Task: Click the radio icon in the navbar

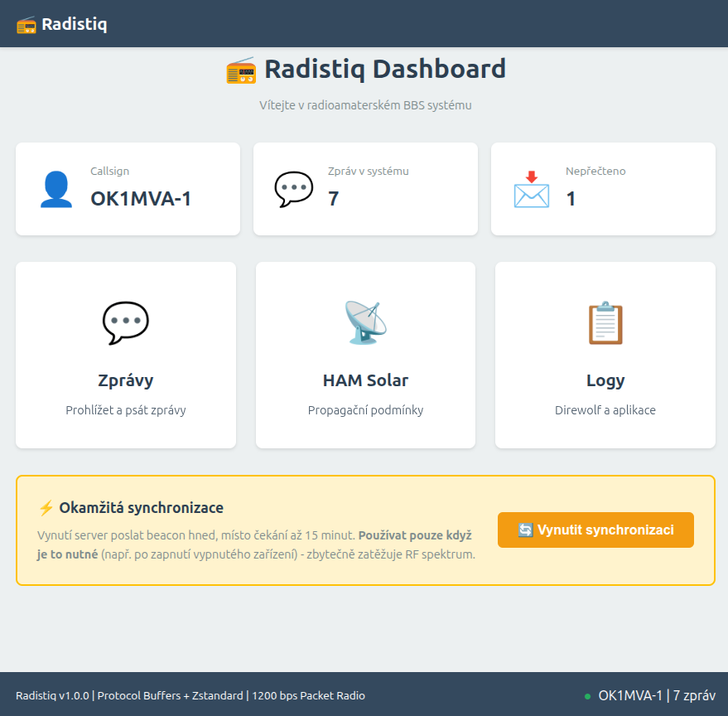Action: [27, 25]
